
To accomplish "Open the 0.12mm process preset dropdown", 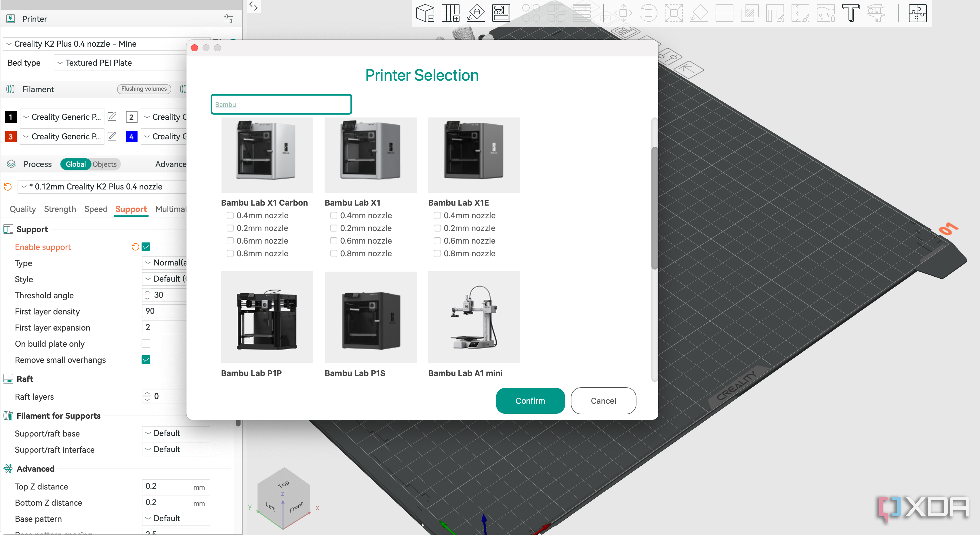I will point(102,187).
